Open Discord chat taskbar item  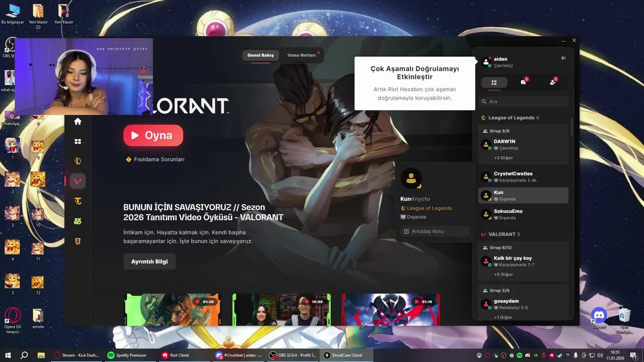238,355
